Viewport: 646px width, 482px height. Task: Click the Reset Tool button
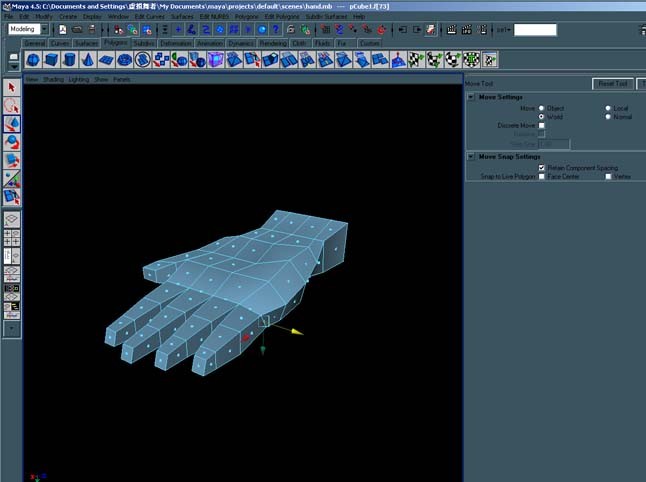click(x=613, y=84)
